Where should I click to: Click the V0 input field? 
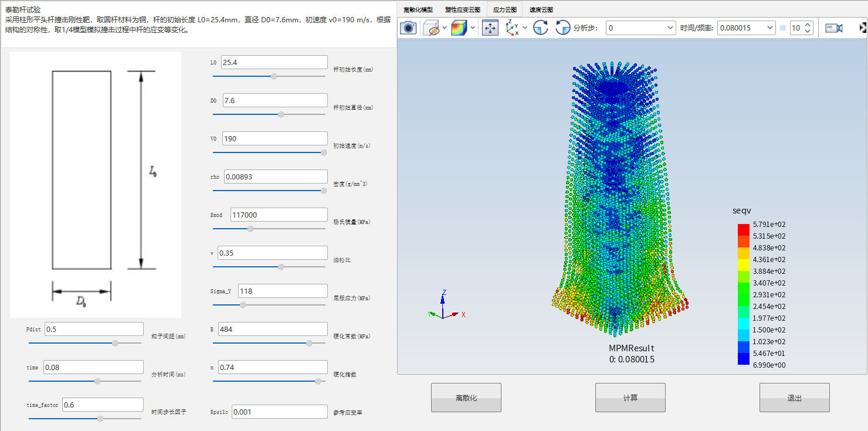point(274,138)
